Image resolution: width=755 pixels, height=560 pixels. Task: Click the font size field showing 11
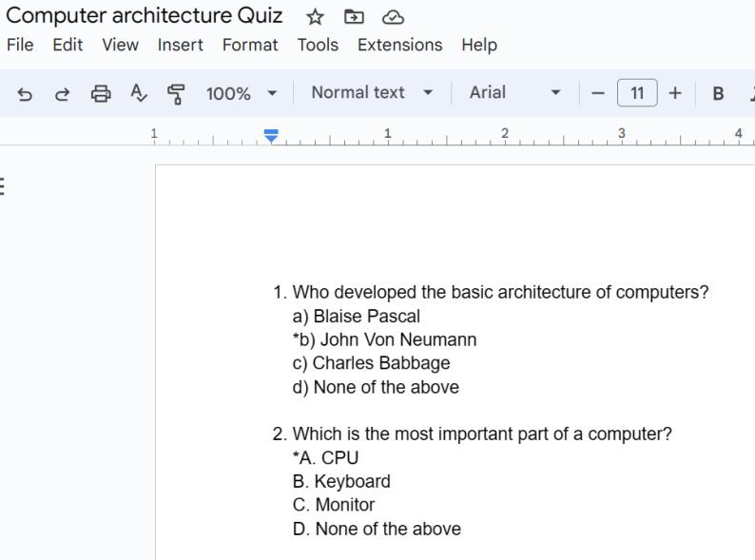pyautogui.click(x=637, y=93)
